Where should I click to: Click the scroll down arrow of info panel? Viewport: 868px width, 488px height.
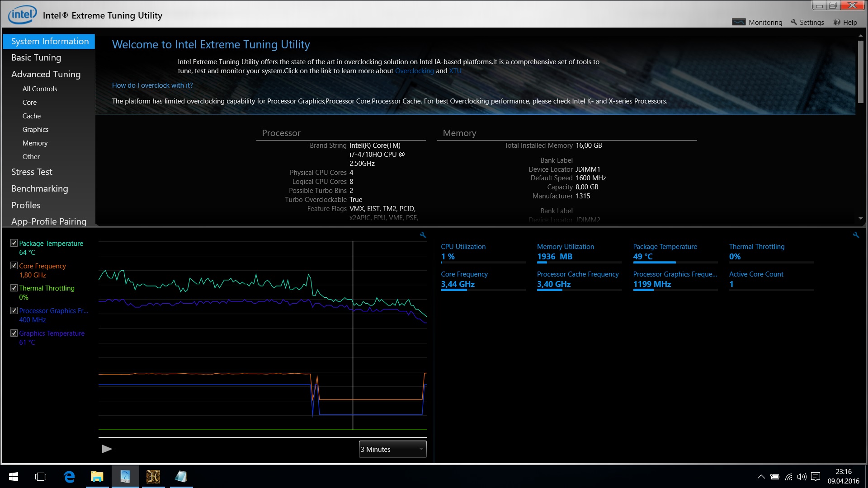click(860, 219)
